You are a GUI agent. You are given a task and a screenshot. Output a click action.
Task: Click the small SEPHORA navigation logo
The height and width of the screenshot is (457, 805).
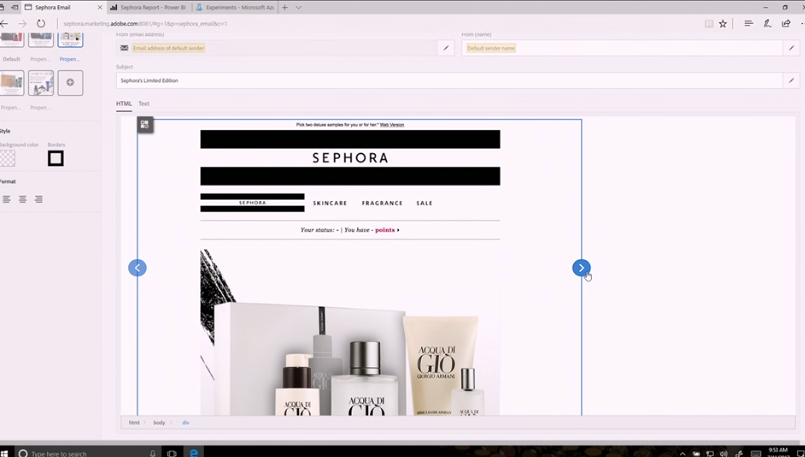click(x=252, y=203)
